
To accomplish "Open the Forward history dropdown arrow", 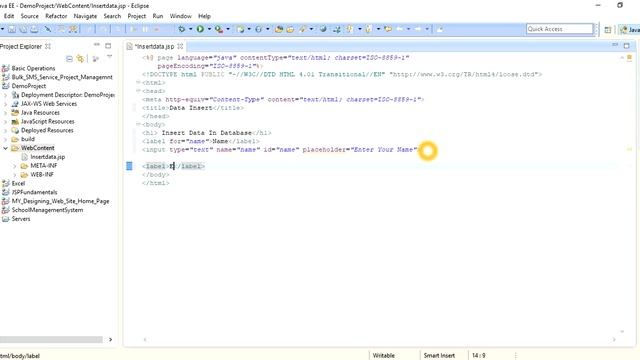I will point(427,29).
